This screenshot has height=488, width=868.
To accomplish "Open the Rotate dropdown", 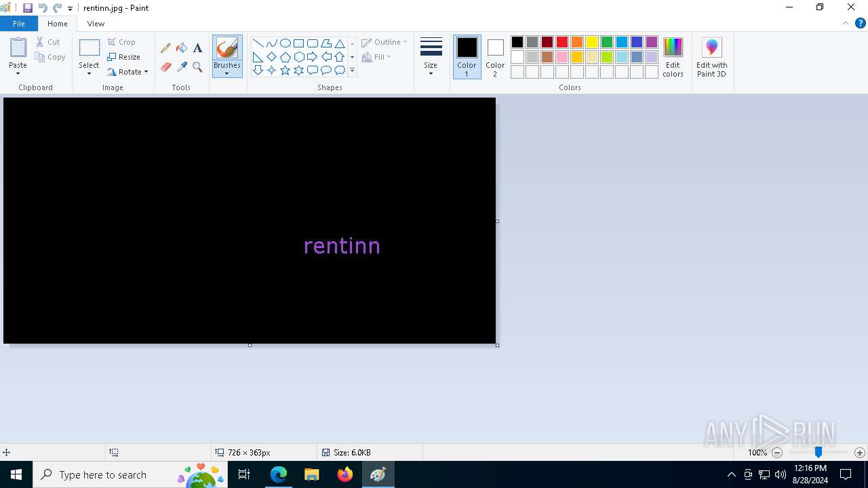I will (x=127, y=72).
